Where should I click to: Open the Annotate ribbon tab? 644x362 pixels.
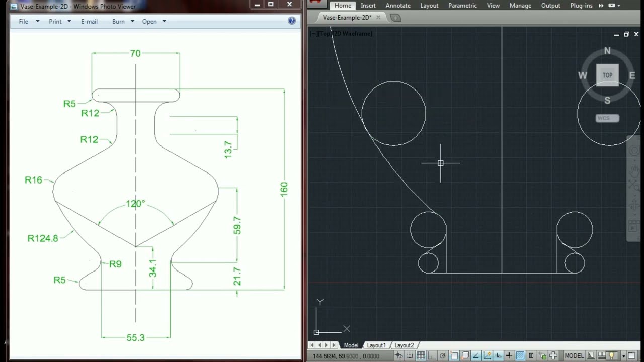click(398, 6)
